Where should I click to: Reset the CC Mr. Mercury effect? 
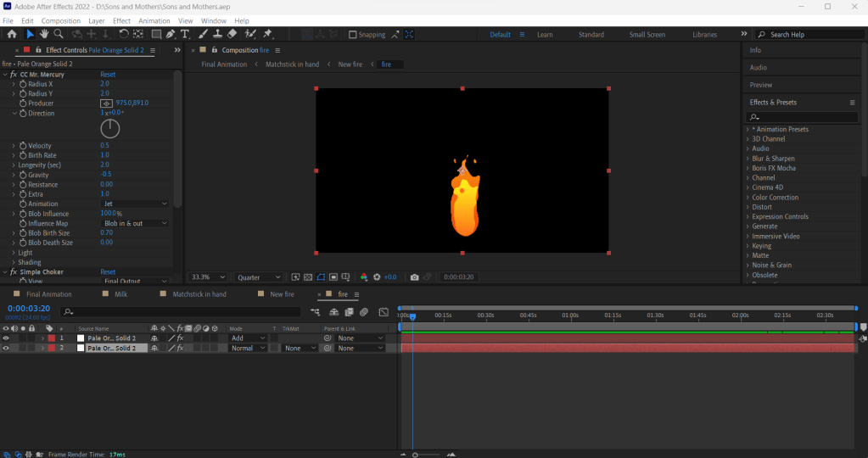tap(108, 75)
